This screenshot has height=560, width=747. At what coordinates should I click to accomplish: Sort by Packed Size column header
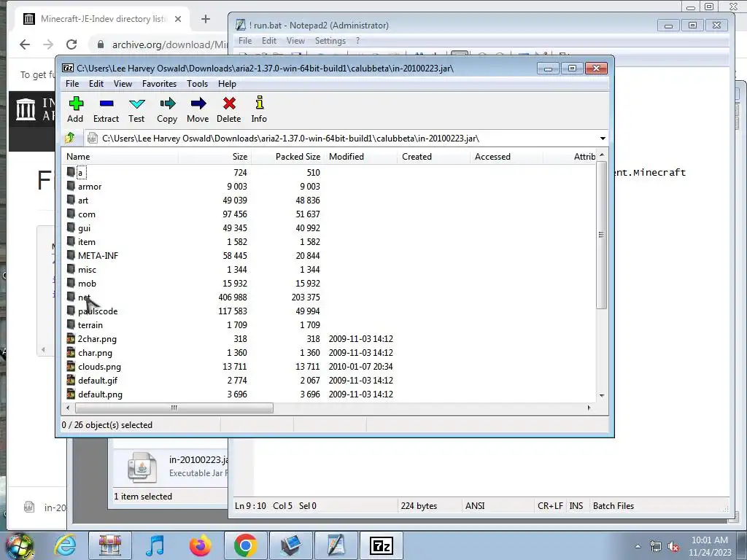[x=287, y=157]
